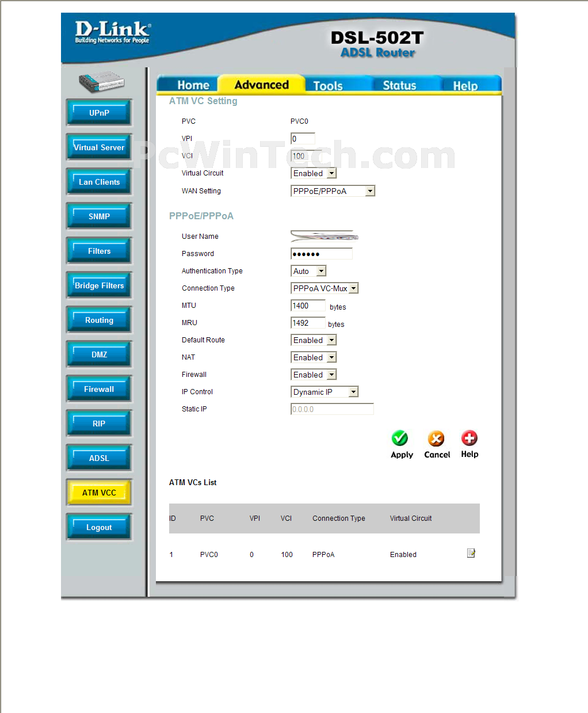Click the PVC0 value beside the PVC label
This screenshot has height=713, width=588.
[299, 121]
